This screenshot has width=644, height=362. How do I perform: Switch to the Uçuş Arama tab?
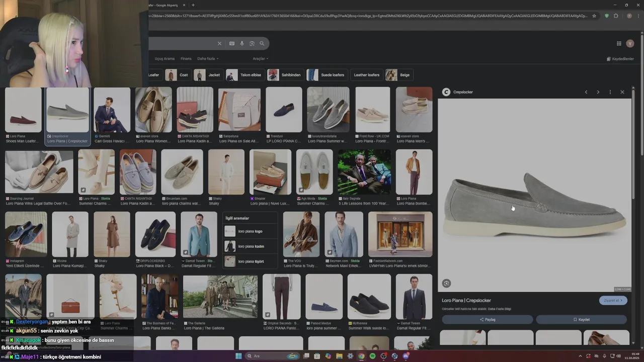(165, 59)
